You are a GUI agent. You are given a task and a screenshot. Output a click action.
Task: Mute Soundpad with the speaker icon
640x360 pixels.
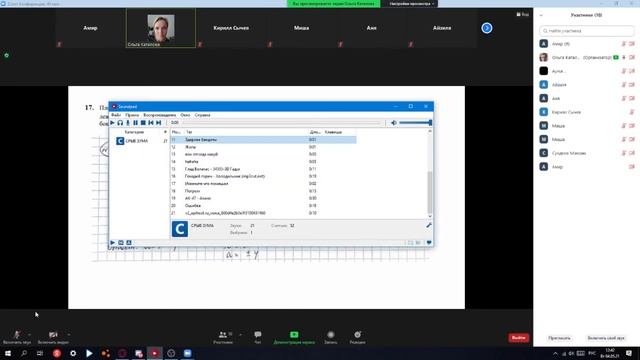393,122
